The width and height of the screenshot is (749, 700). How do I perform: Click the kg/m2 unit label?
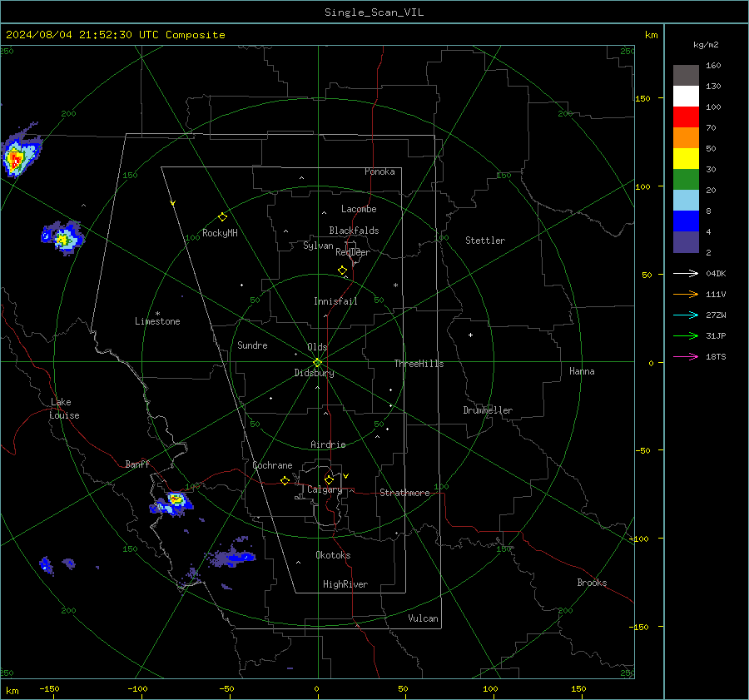pyautogui.click(x=706, y=45)
